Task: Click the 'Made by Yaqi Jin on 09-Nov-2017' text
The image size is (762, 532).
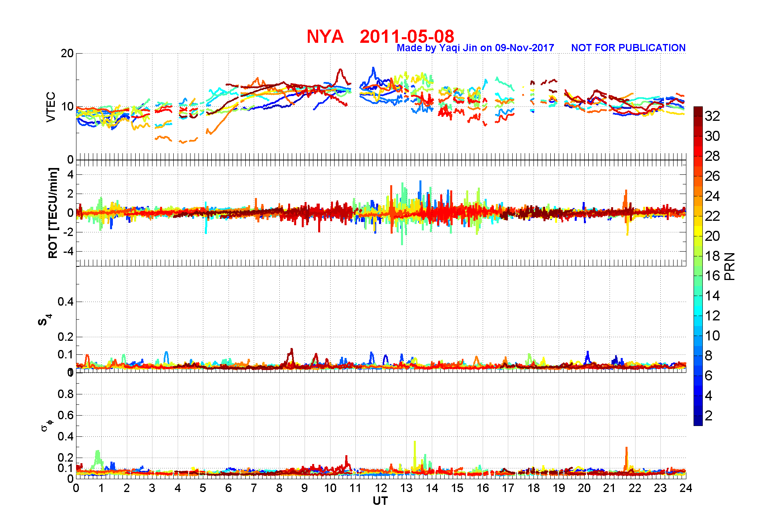Action: (475, 48)
